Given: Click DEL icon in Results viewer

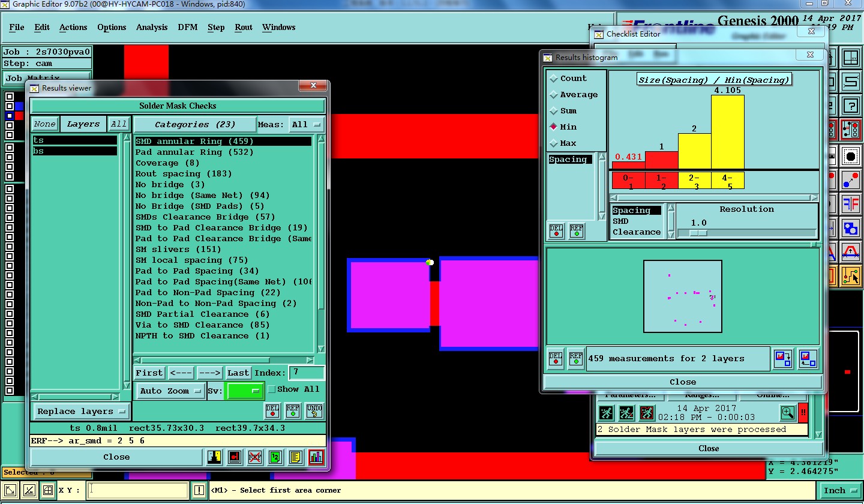Looking at the screenshot, I should click(x=272, y=411).
